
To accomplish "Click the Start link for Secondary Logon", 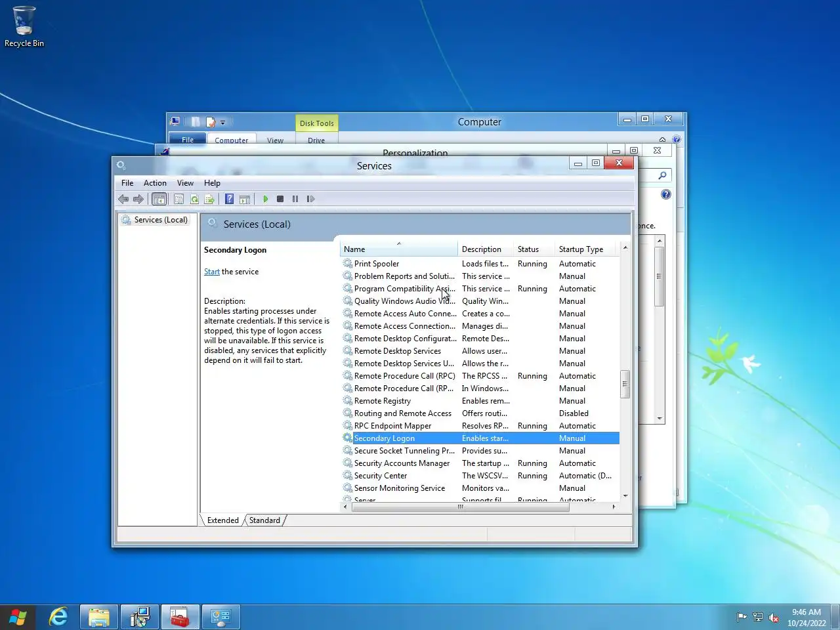I will pos(211,272).
